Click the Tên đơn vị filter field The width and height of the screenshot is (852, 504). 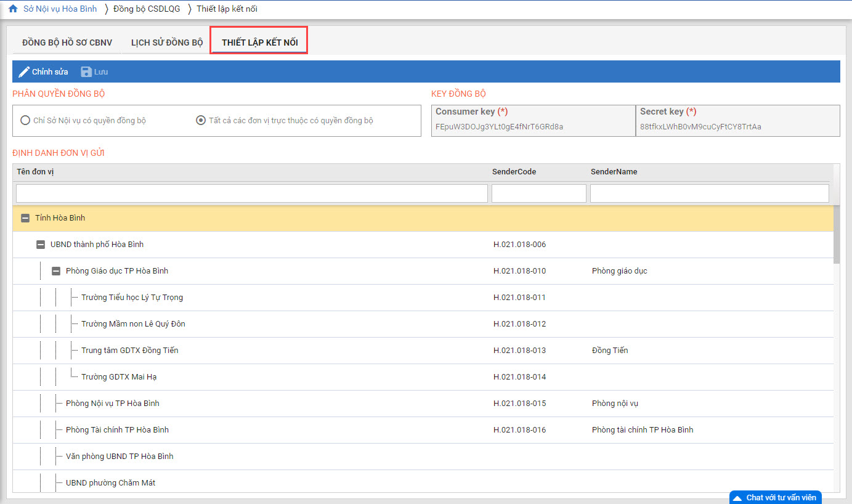click(251, 193)
